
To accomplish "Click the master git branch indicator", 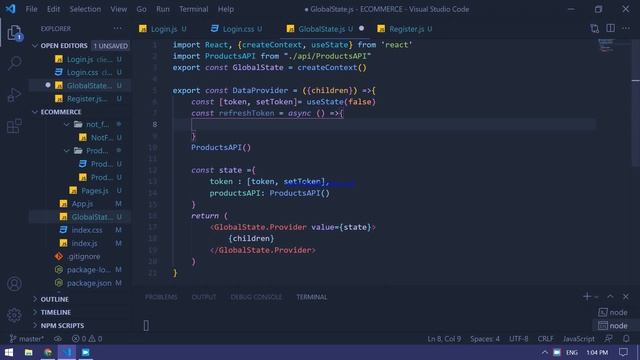I will tap(27, 339).
